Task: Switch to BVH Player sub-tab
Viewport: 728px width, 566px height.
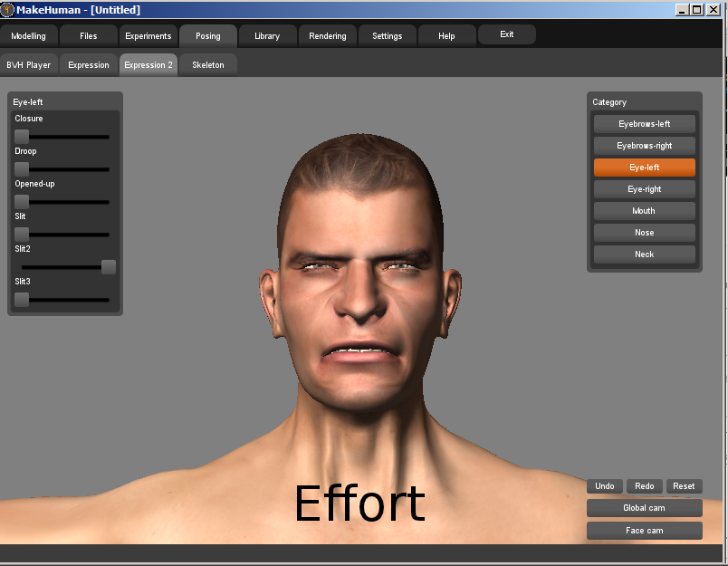Action: 29,64
